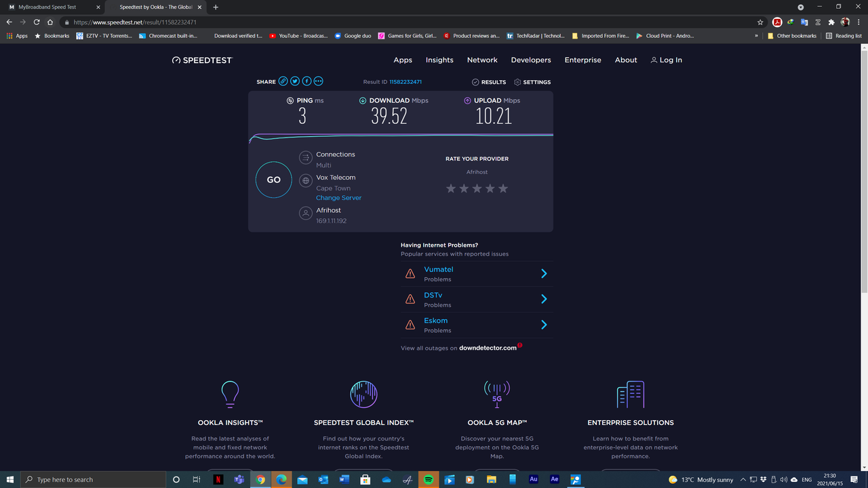
Task: Show more bookmarks overflow chevron
Action: [x=756, y=36]
